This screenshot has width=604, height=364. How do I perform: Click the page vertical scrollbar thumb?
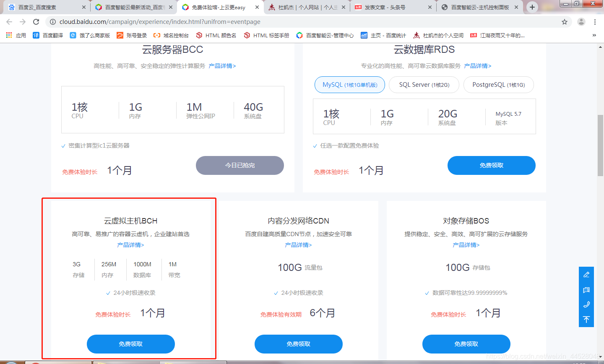click(600, 145)
